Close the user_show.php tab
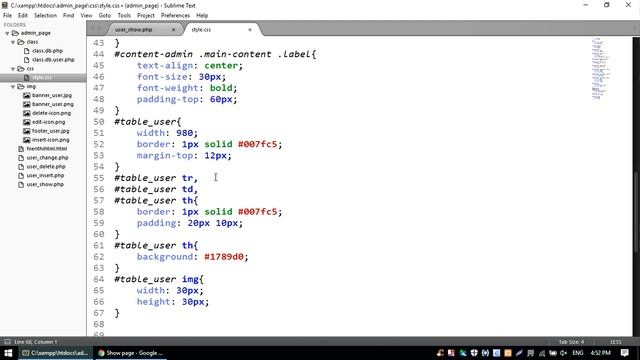This screenshot has width=640, height=360. click(x=173, y=30)
